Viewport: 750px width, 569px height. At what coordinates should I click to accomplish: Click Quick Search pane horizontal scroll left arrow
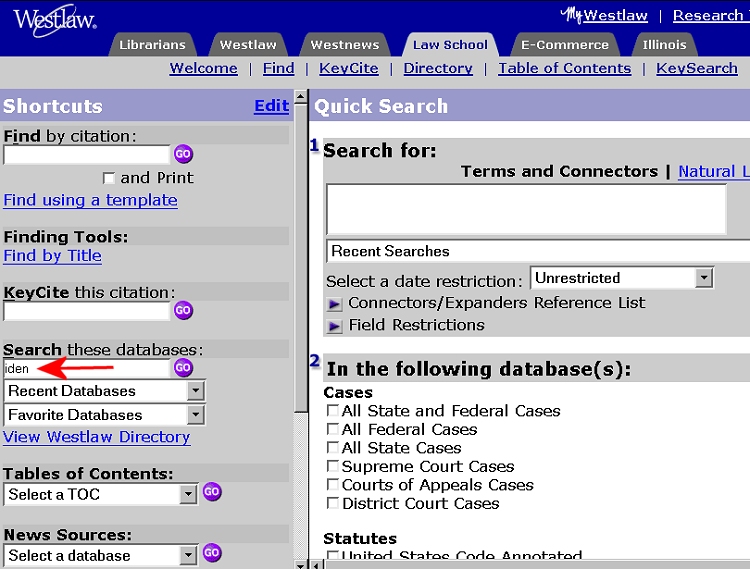316,565
